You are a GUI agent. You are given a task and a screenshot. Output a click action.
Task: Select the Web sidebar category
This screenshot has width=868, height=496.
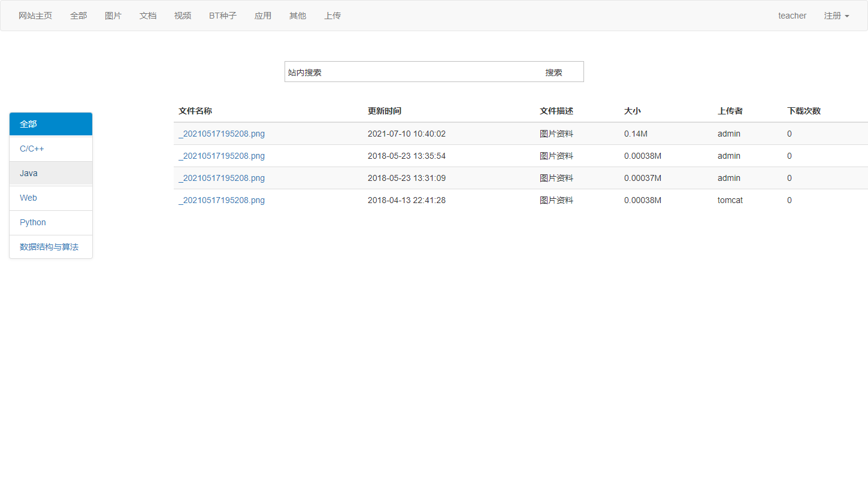coord(51,198)
